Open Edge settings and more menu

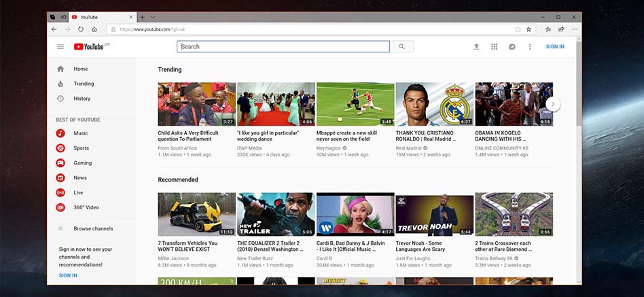pyautogui.click(x=575, y=30)
